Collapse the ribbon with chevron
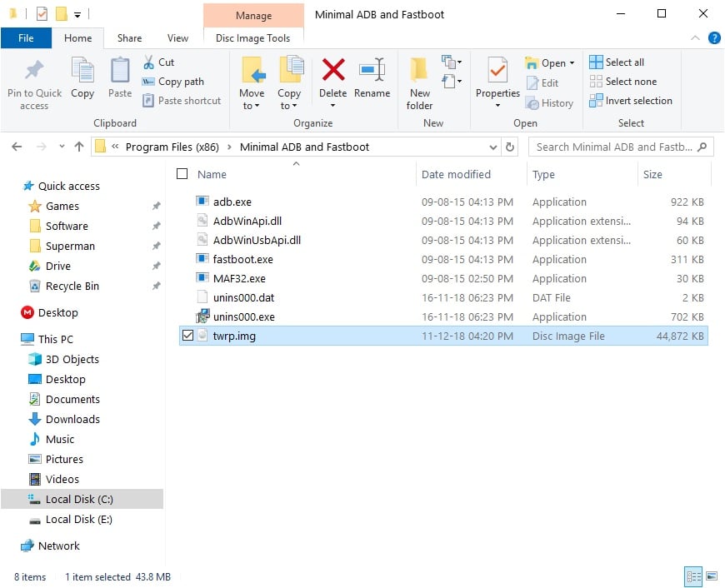 (x=695, y=38)
